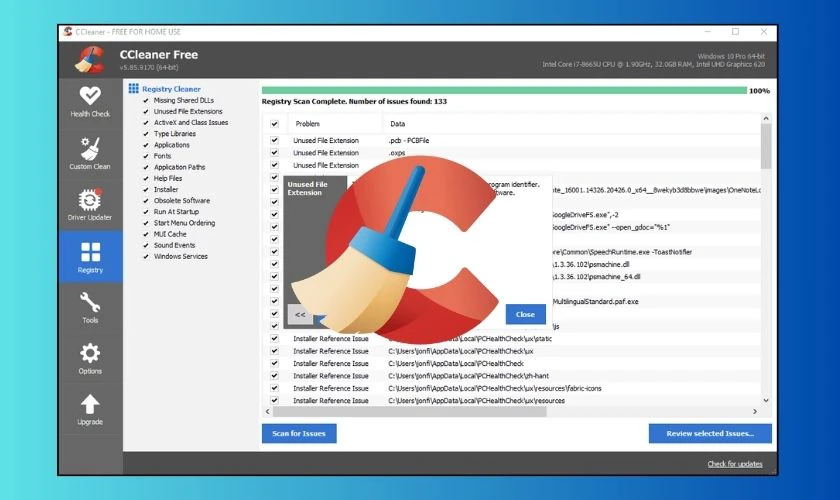Click the 100% scan progress bar
The width and height of the screenshot is (840, 500).
point(504,91)
